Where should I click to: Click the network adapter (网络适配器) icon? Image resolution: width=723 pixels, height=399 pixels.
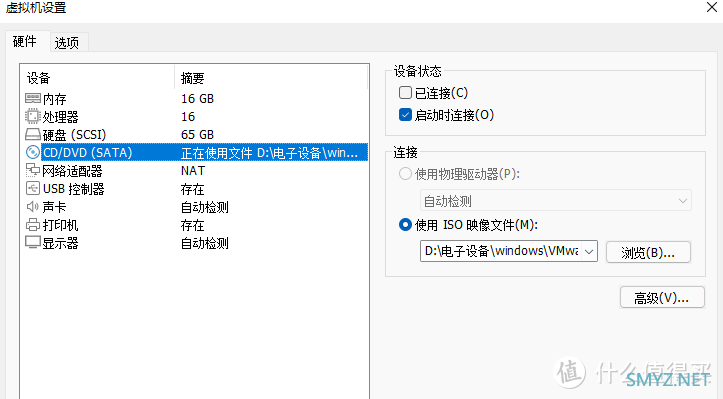tap(33, 170)
